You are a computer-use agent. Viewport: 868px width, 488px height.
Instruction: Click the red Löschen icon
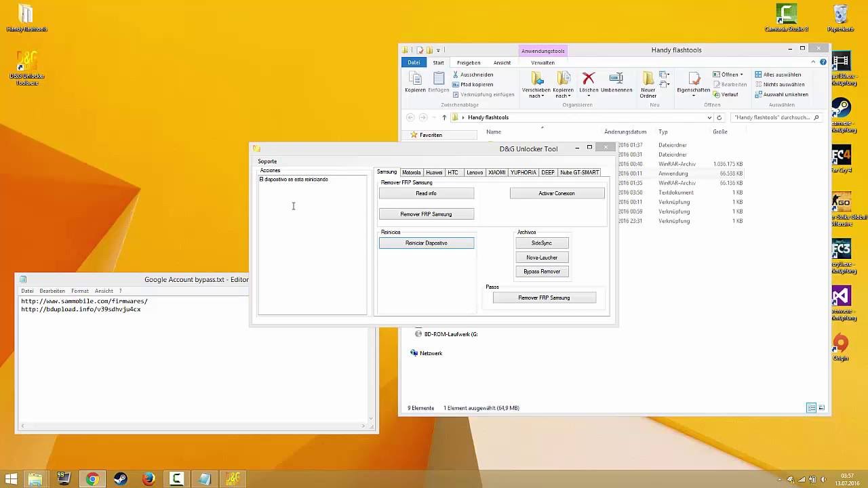pyautogui.click(x=589, y=83)
